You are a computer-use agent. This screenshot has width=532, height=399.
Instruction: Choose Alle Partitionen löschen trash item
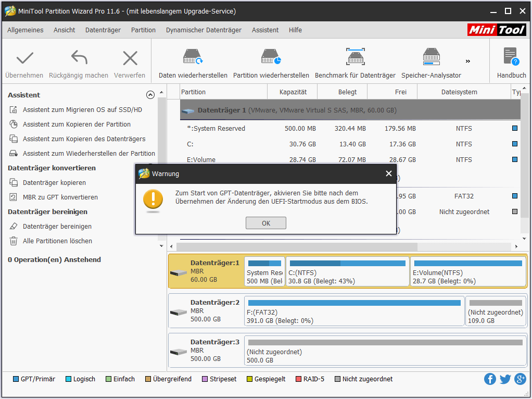tap(57, 241)
